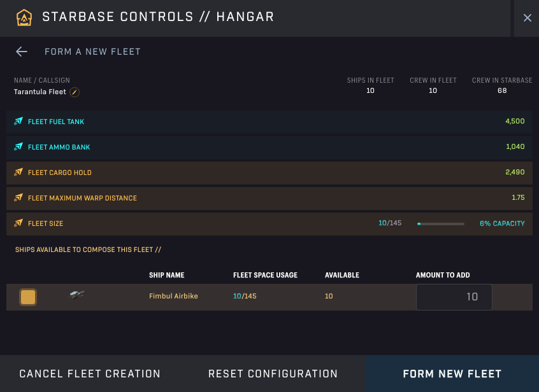Click the Amount to Add input field
The image size is (539, 392).
click(454, 297)
